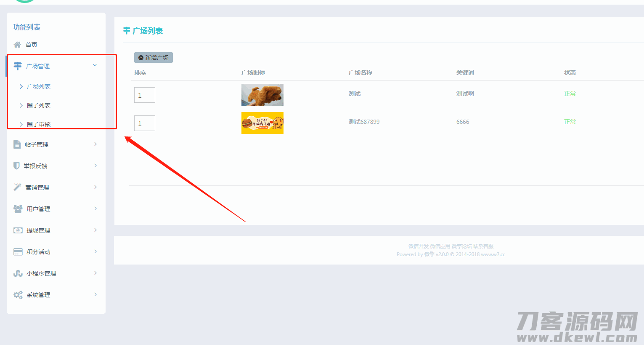
Task: Click the document icon for 帖子管理
Action: 17,144
